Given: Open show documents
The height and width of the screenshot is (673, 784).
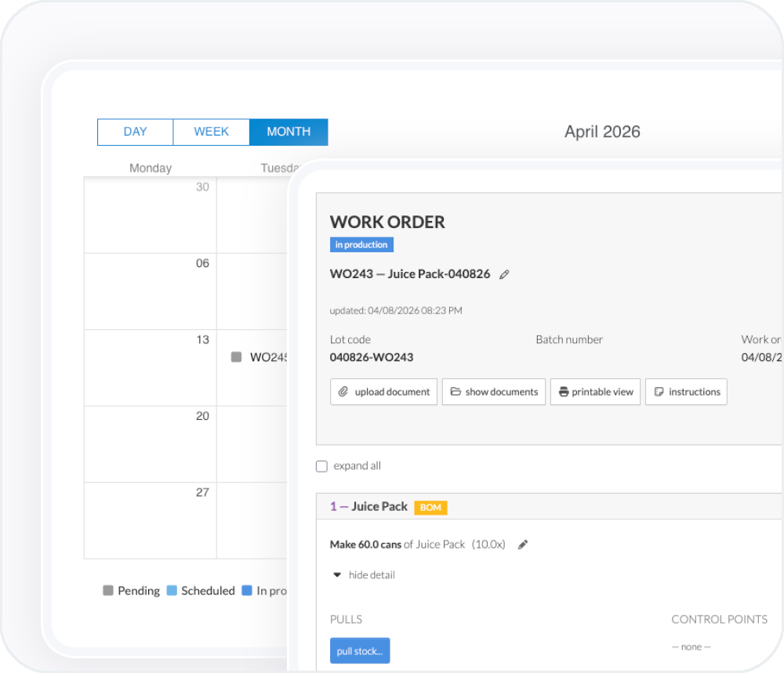Looking at the screenshot, I should 493,392.
